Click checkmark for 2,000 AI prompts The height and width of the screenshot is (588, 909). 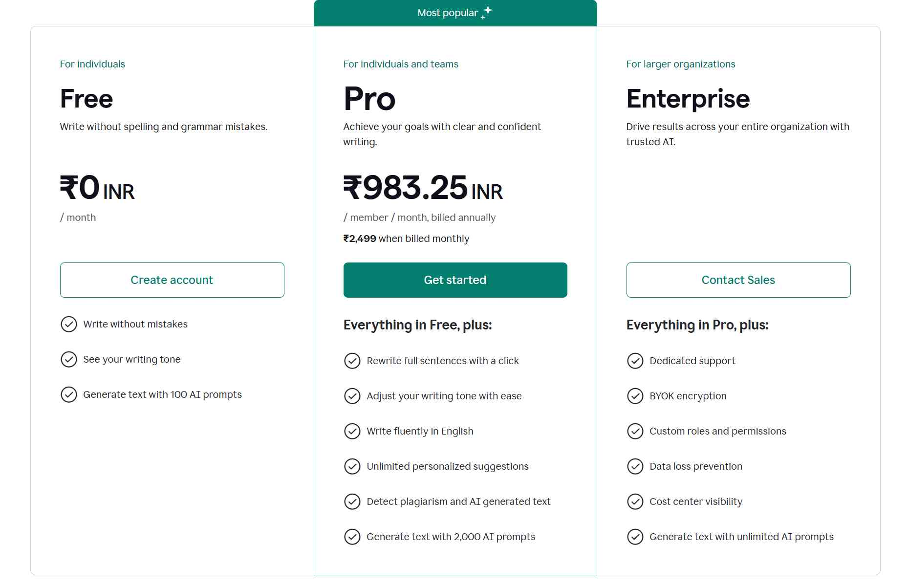(x=352, y=537)
